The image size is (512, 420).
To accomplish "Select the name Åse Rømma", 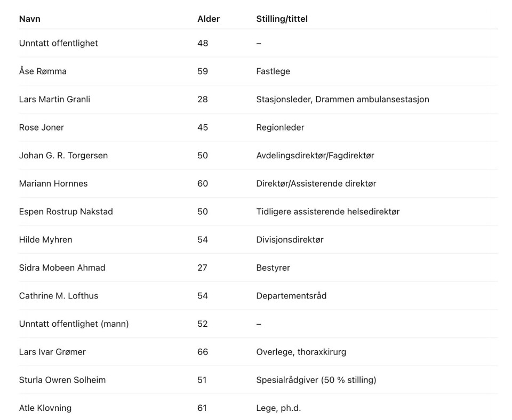I will click(x=43, y=71).
